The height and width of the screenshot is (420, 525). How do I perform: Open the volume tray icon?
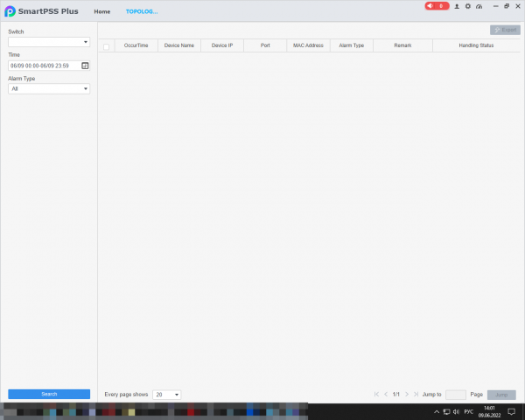pos(457,411)
